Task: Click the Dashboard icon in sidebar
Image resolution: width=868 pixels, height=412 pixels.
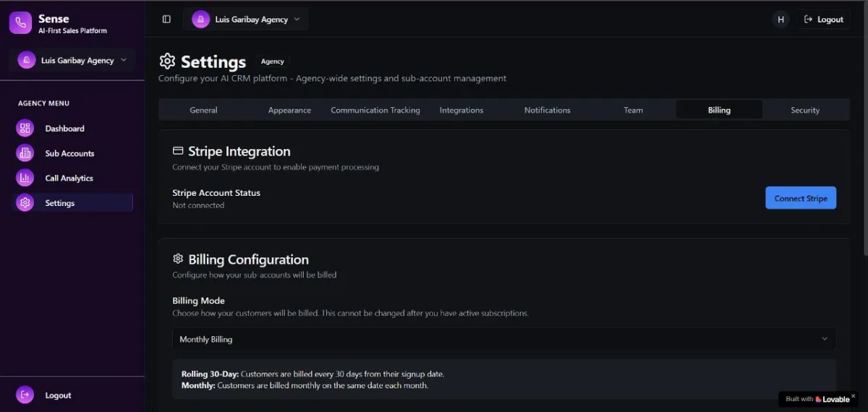Action: click(25, 129)
